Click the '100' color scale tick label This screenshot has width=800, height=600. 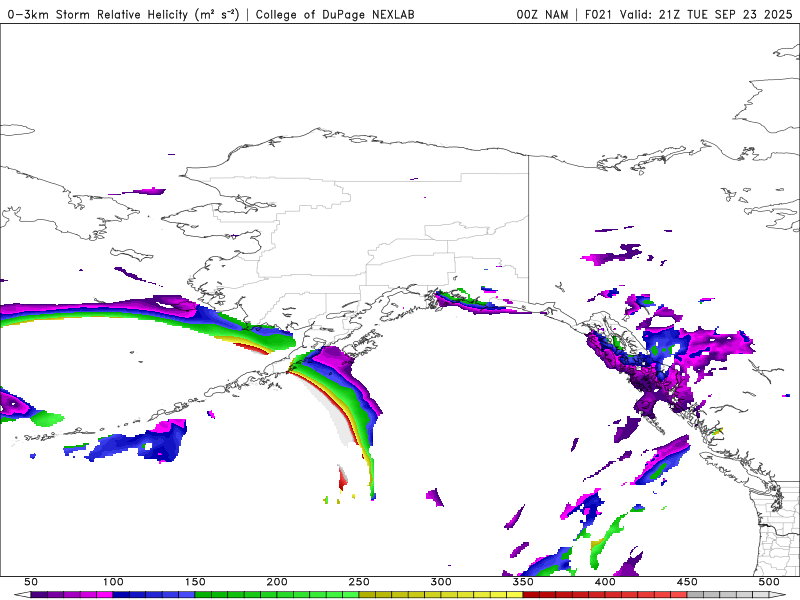point(113,582)
